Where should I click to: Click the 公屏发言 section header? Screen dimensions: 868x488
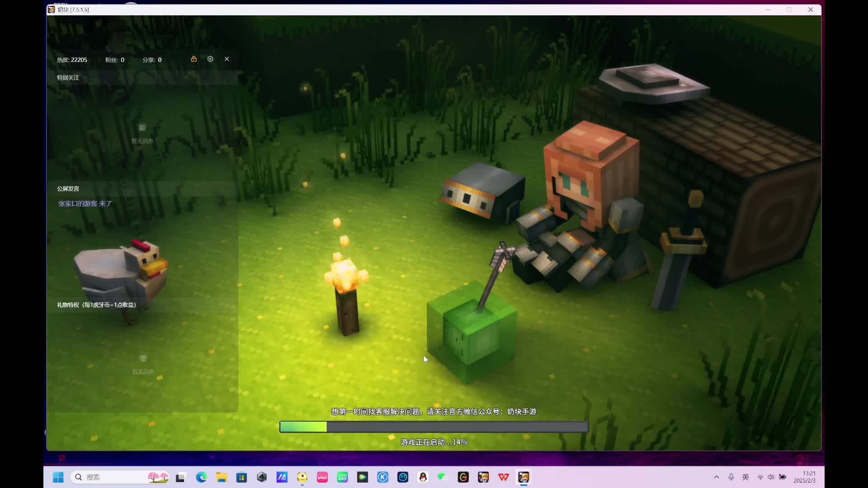coord(68,189)
